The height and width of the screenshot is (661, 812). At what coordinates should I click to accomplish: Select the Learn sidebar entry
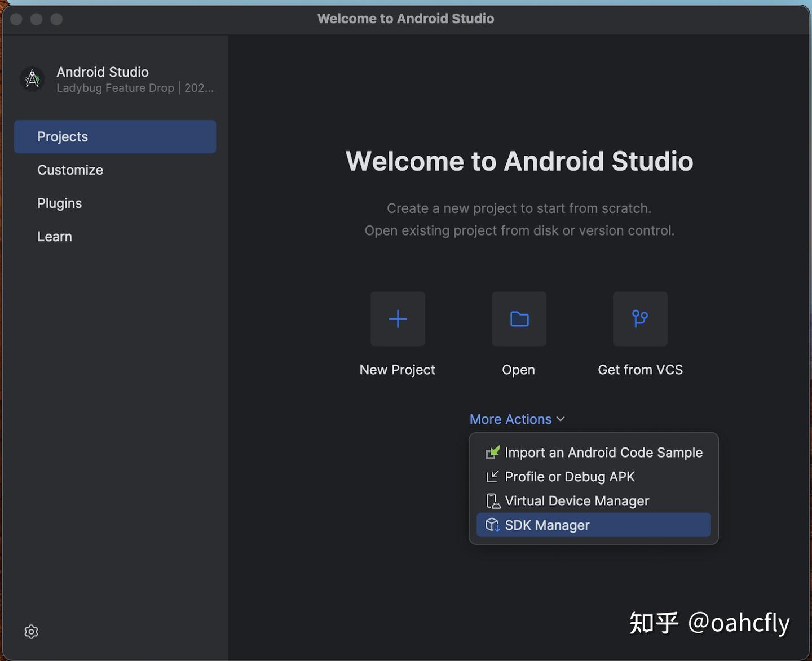pos(55,236)
